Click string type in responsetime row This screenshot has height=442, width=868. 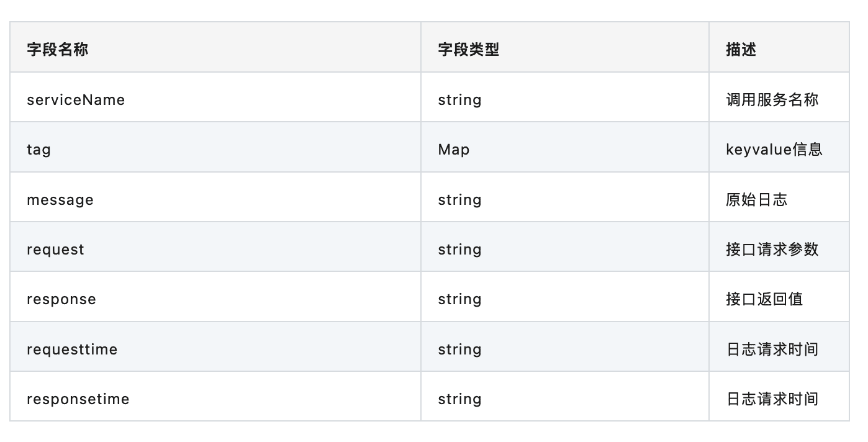point(459,399)
